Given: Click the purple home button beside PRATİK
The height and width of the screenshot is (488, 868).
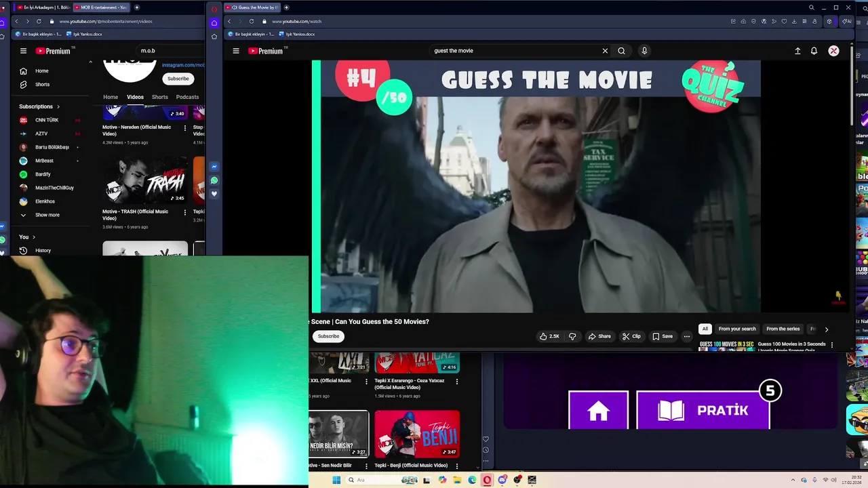Looking at the screenshot, I should pyautogui.click(x=598, y=410).
